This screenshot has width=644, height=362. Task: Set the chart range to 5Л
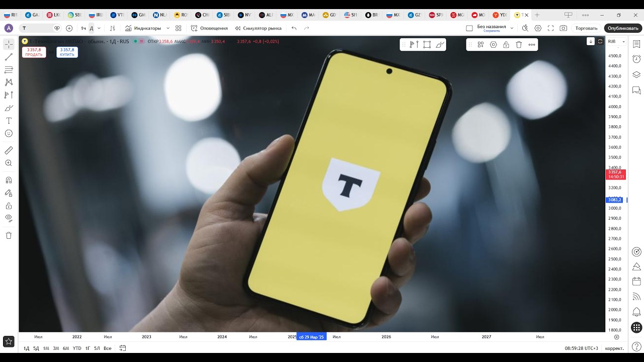click(x=97, y=348)
